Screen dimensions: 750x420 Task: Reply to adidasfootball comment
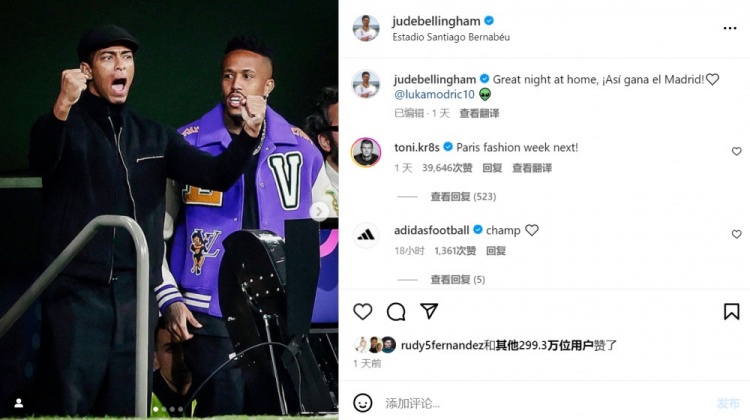(496, 251)
